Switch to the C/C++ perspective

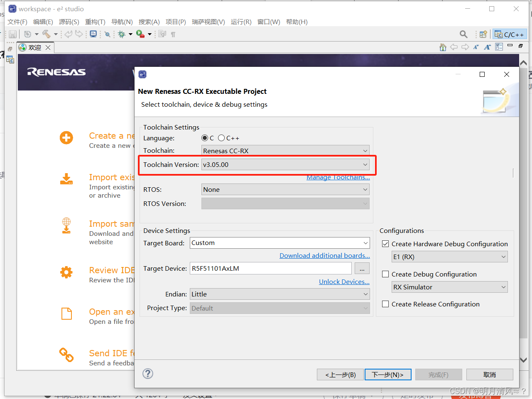coord(510,34)
